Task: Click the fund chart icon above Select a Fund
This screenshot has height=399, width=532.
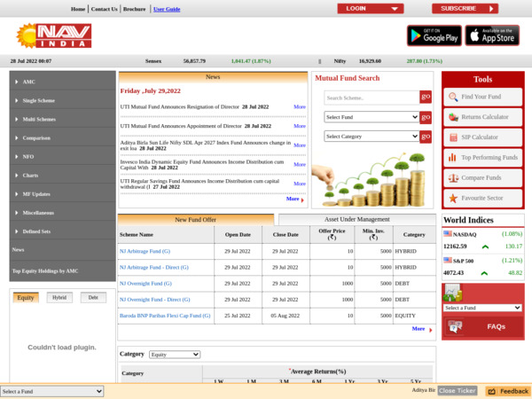Action: [x=452, y=293]
